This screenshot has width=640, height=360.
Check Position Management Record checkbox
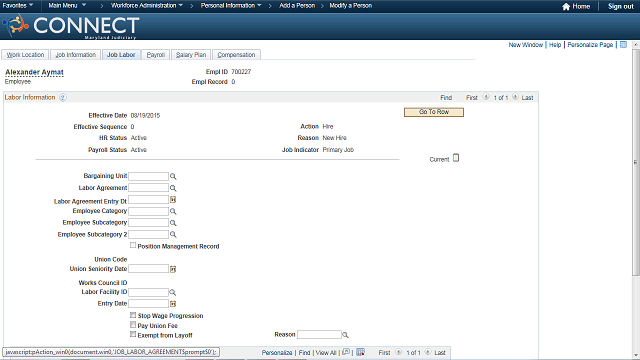[x=133, y=245]
